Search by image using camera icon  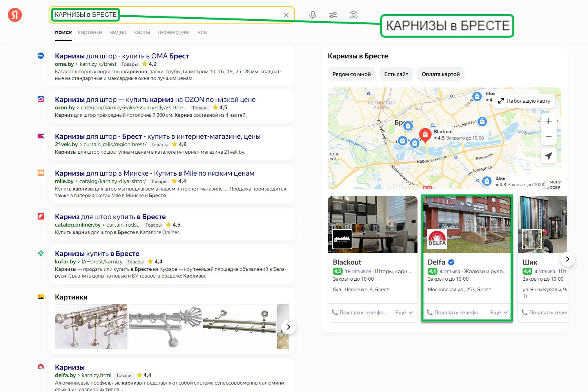(x=354, y=15)
